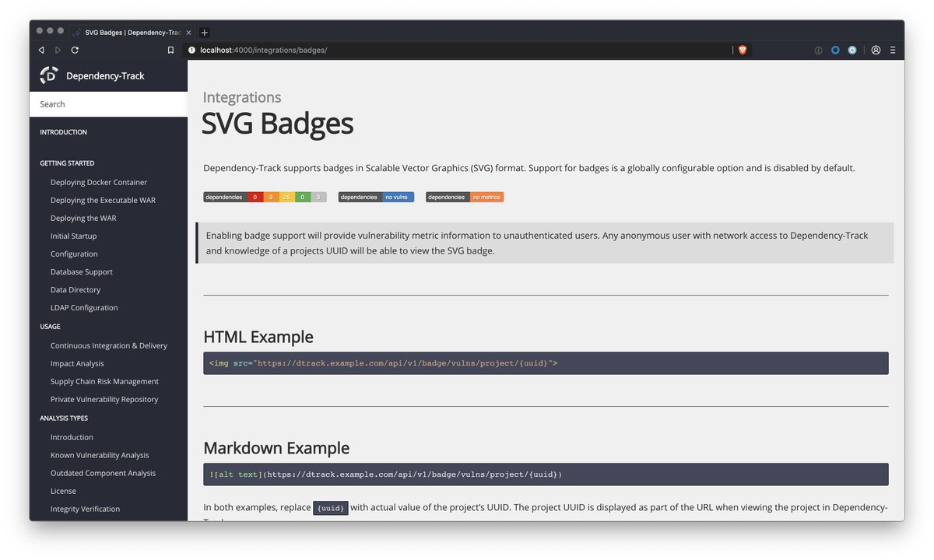
Task: Click the red critical count in badge
Action: pos(255,198)
